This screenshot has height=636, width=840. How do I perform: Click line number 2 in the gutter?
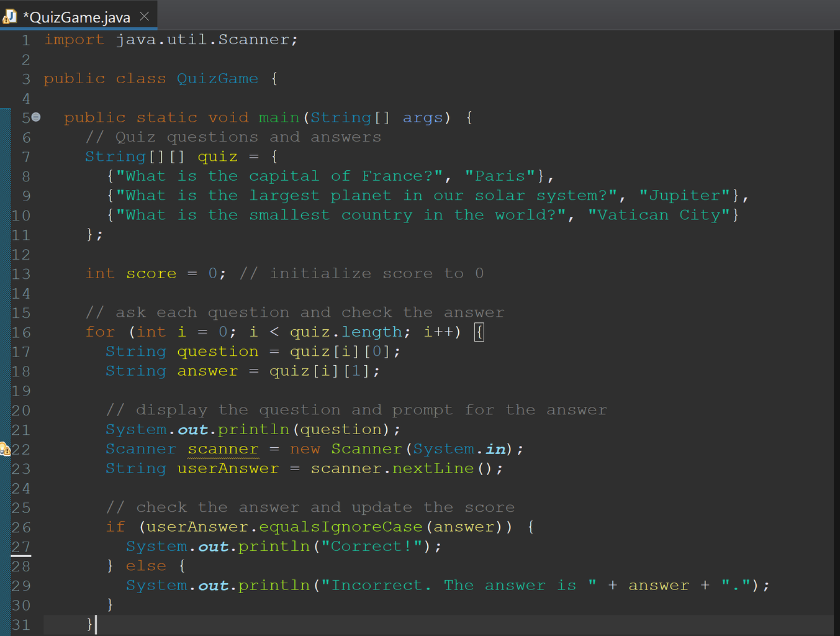26,60
